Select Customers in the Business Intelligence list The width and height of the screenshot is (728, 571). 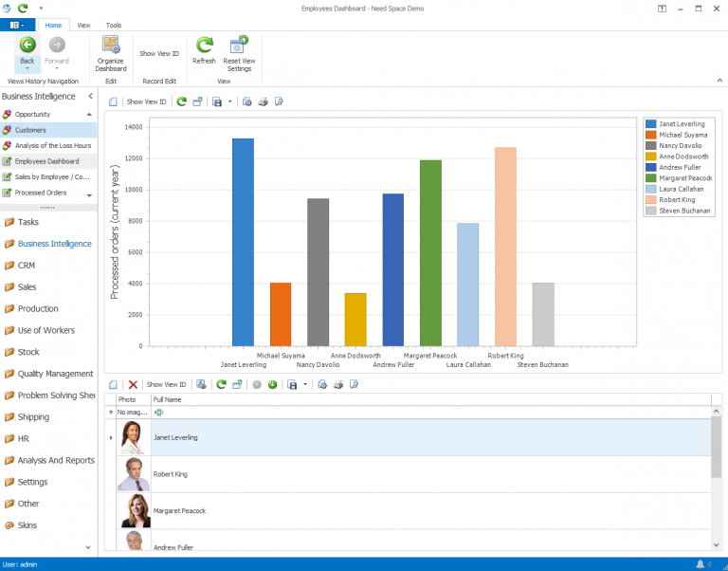(x=30, y=130)
